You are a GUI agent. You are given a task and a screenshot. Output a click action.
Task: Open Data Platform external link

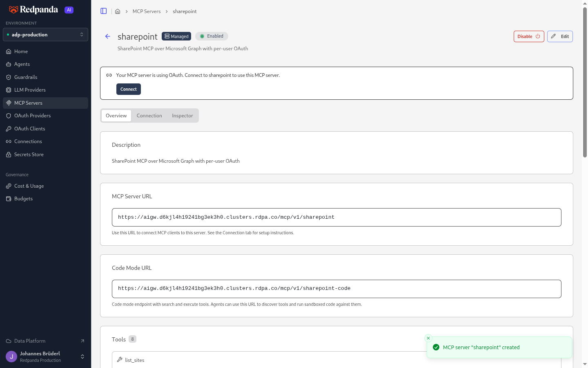click(45, 341)
